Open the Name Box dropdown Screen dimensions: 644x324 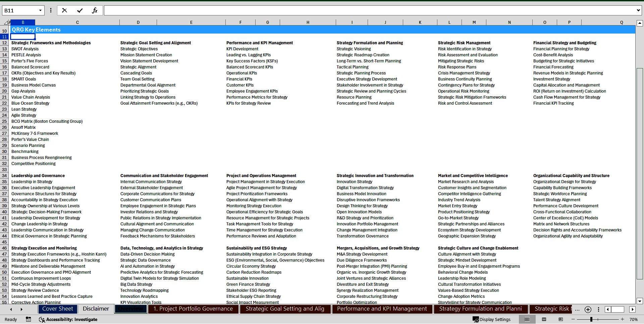(x=41, y=10)
